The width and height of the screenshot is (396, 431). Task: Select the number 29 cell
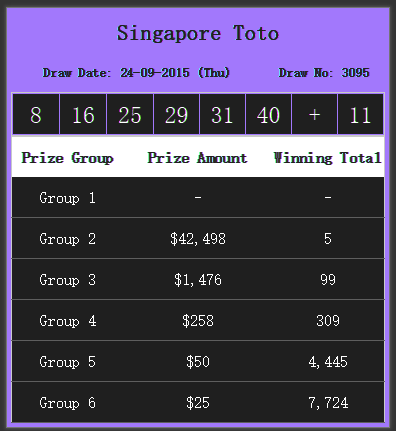(x=176, y=114)
